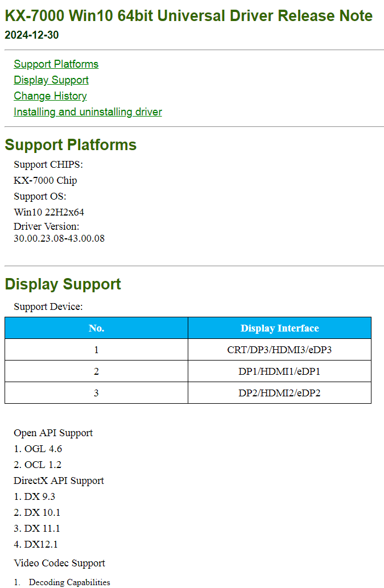This screenshot has height=588, width=384.
Task: Click the Video Codec Support text
Action: pos(59,564)
